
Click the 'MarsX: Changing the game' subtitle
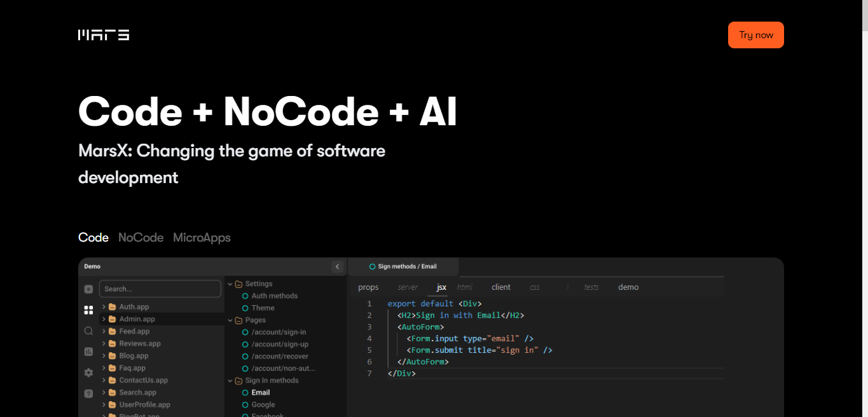coord(232,164)
